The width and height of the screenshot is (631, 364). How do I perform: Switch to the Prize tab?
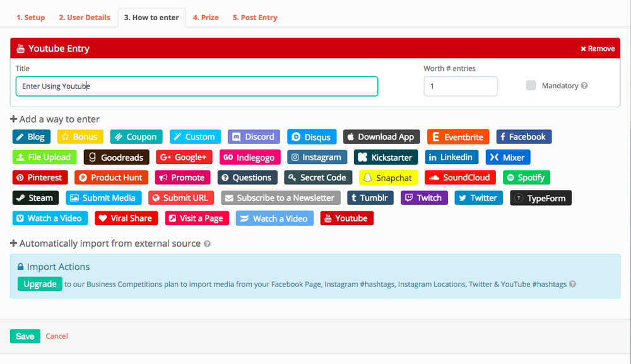point(206,18)
